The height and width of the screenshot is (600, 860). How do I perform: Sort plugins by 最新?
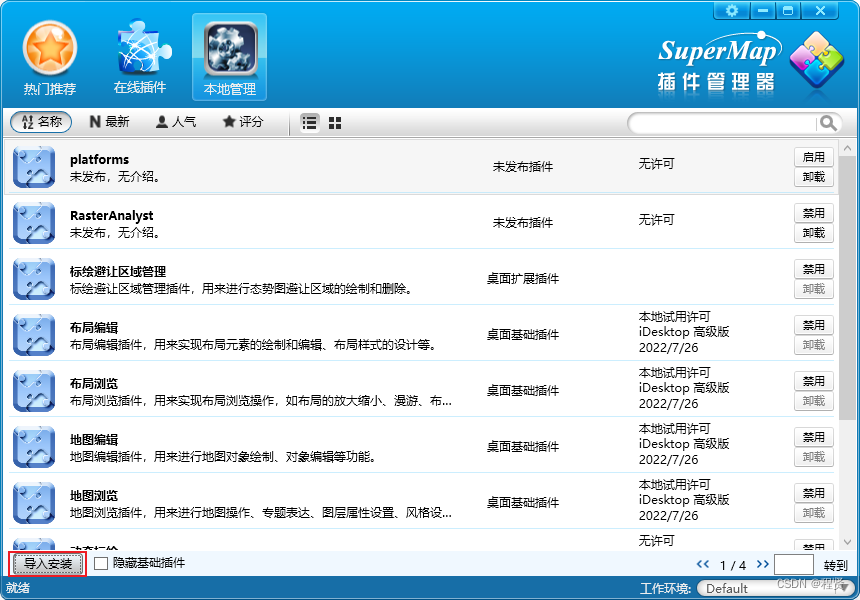(110, 122)
